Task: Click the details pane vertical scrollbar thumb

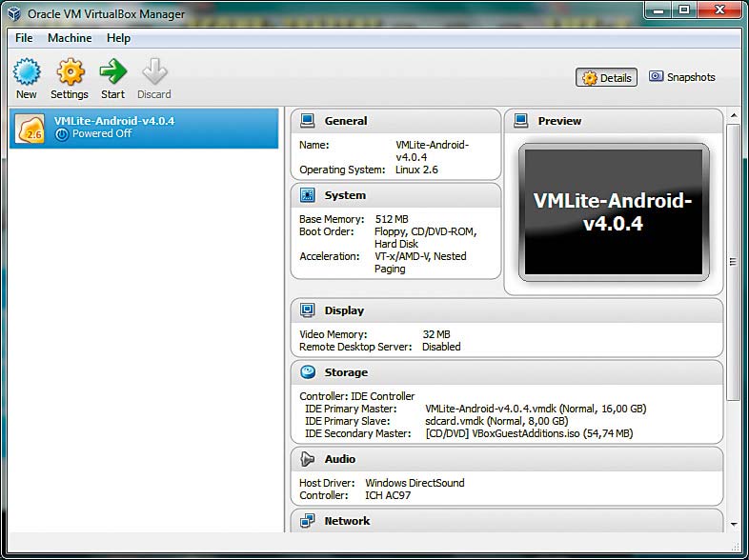Action: pyautogui.click(x=733, y=262)
